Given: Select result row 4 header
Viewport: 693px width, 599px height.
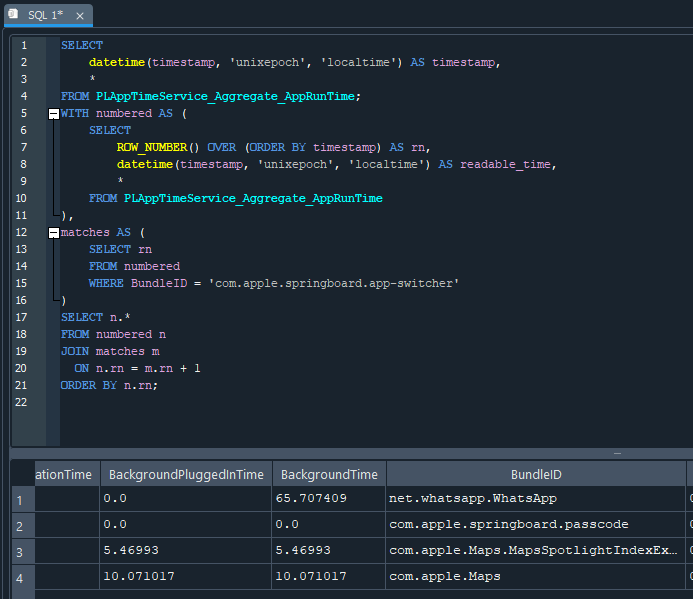Looking at the screenshot, I should tap(17, 576).
